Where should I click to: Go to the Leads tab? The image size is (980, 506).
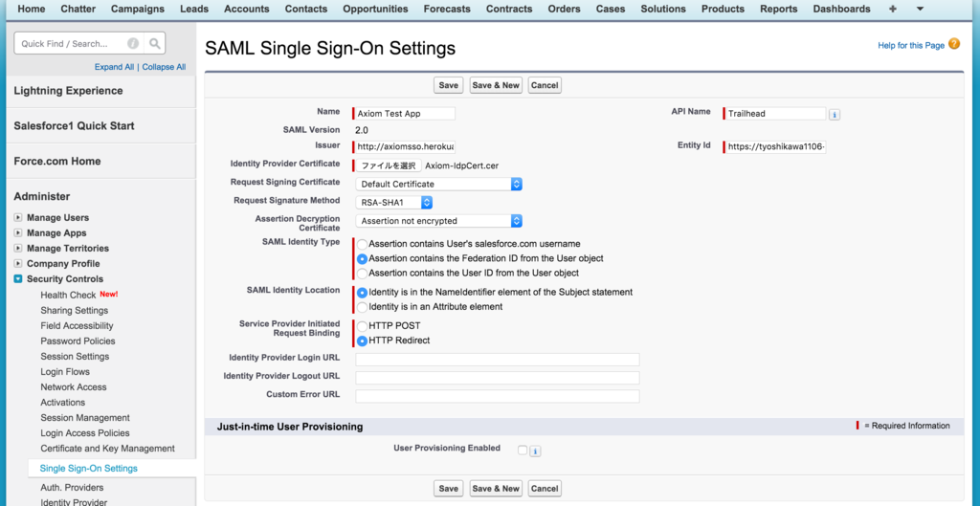194,9
